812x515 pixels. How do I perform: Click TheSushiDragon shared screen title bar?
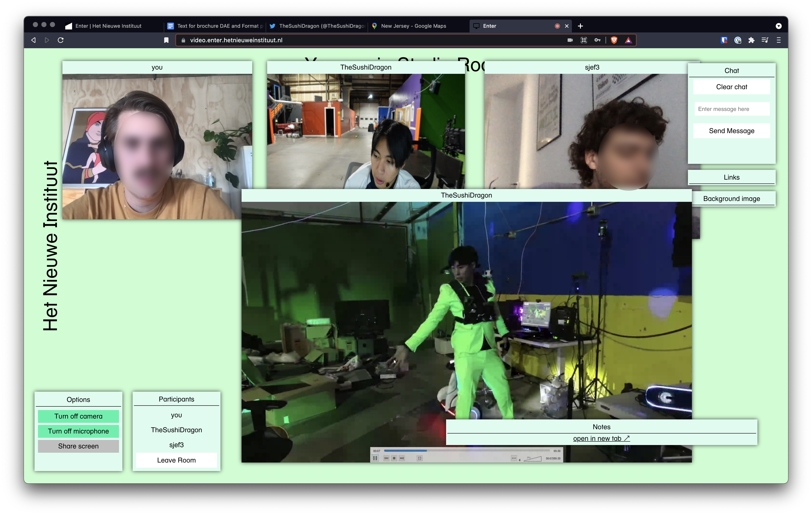[466, 195]
